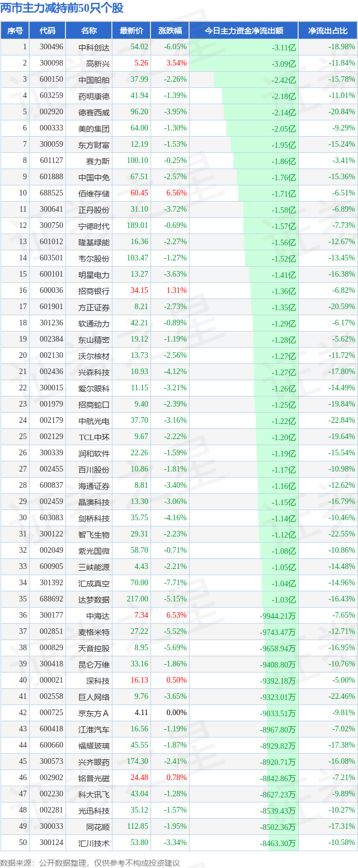Image resolution: width=358 pixels, height=868 pixels.
Task: Select outflow amount -9944.21万
Action: [278, 616]
